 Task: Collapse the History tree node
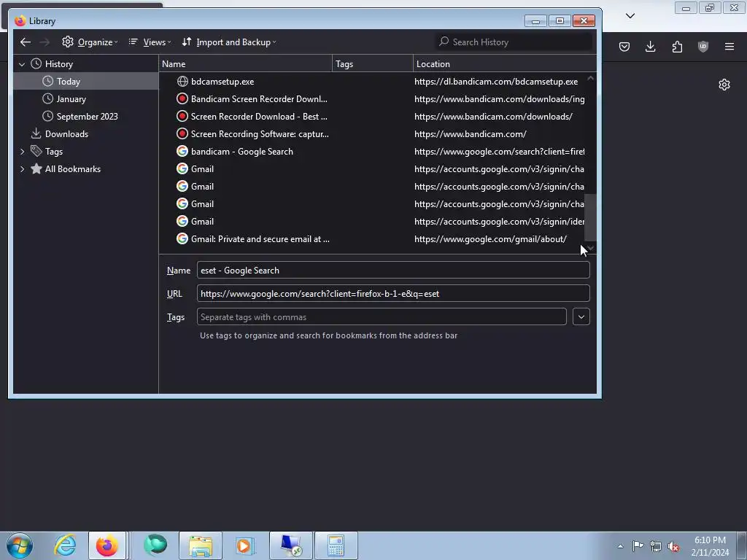point(22,64)
